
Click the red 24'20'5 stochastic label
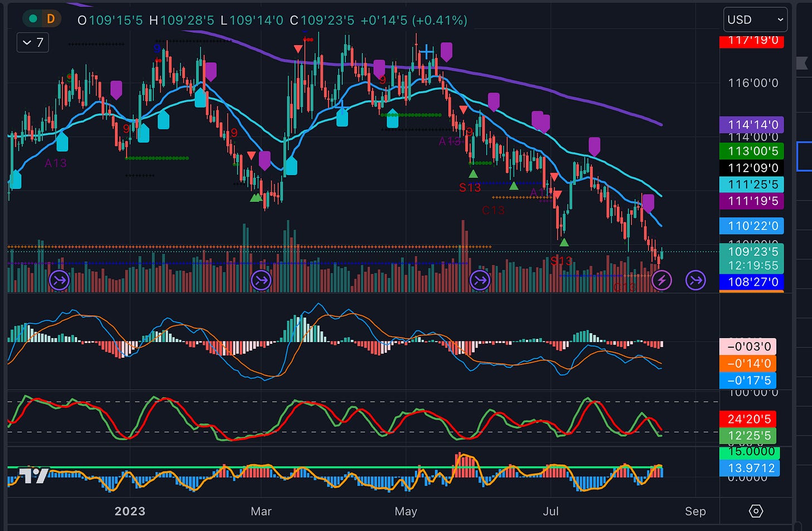coord(748,419)
